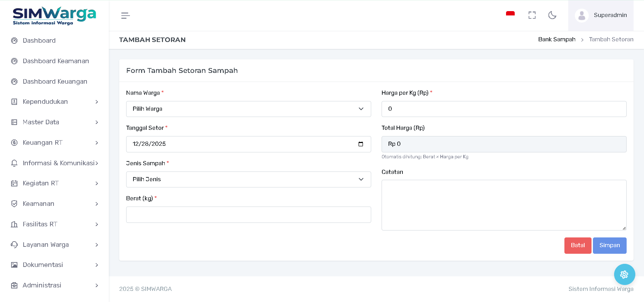Enter fullscreen mode using the fullscreen icon
The image size is (644, 302).
(532, 15)
